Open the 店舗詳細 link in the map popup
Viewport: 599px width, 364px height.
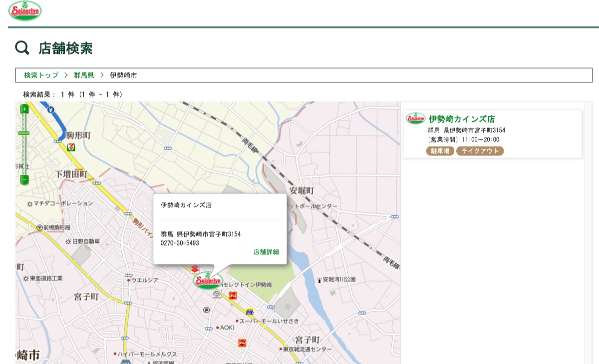coord(266,252)
